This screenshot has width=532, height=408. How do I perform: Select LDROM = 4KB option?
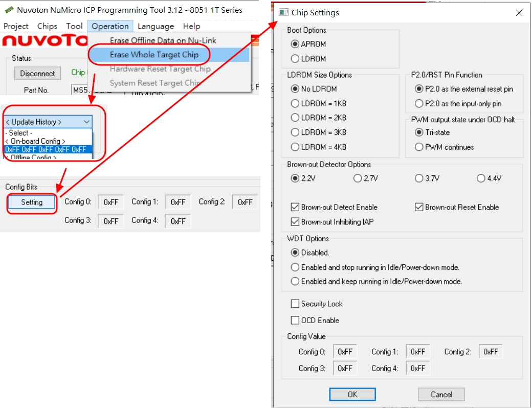[x=319, y=147]
